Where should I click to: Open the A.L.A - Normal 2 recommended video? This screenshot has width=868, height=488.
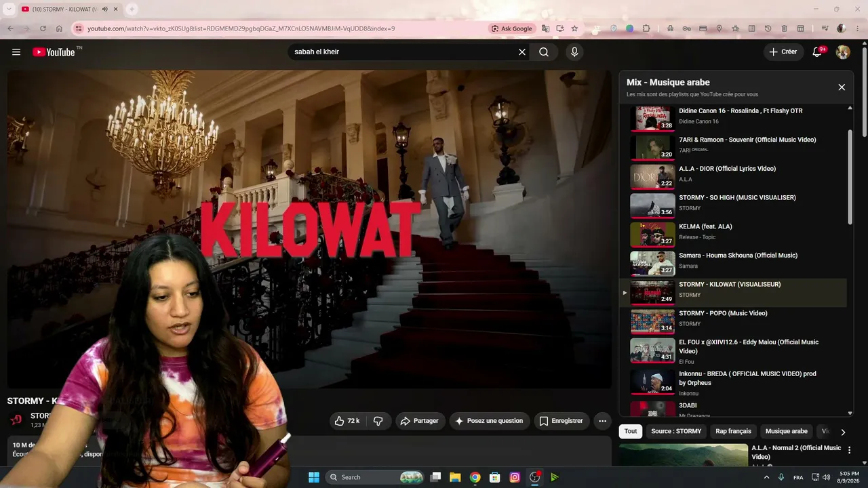tap(733, 455)
